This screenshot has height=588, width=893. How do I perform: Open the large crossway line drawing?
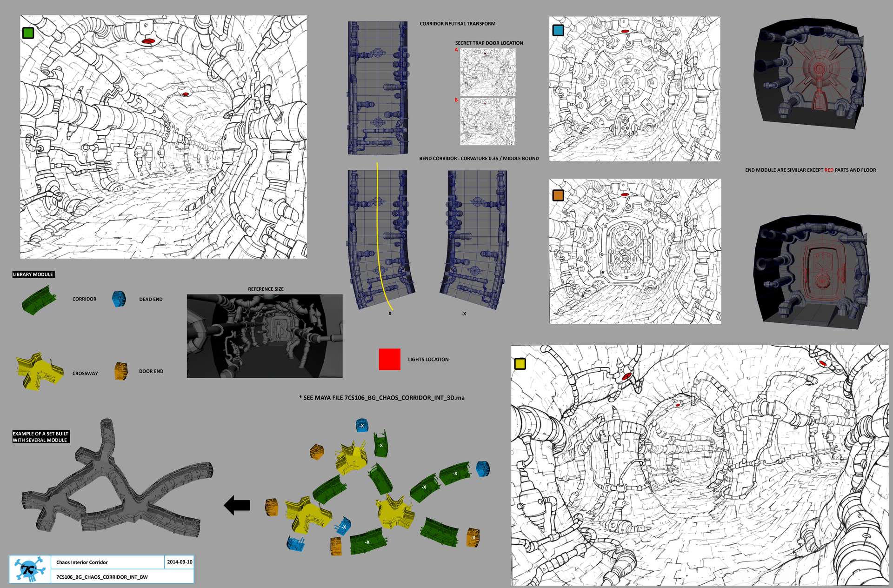coord(700,465)
